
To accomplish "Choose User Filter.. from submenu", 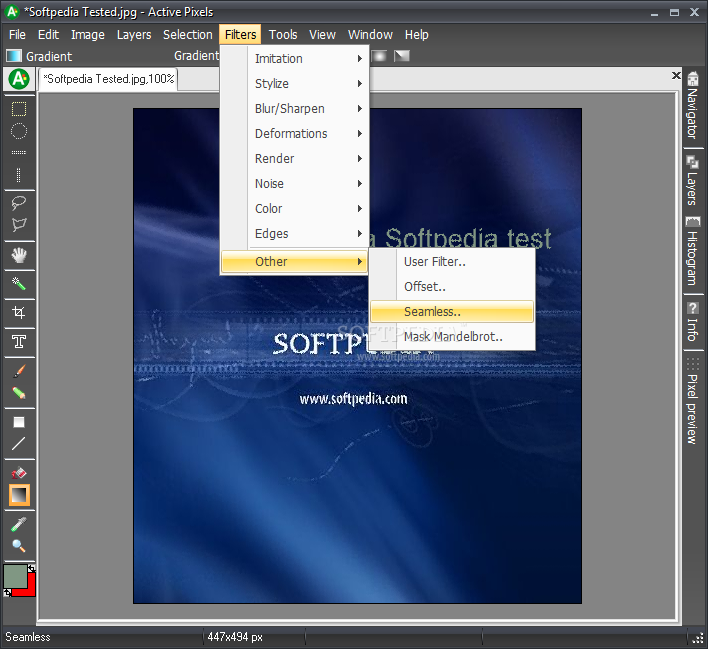I will 452,261.
